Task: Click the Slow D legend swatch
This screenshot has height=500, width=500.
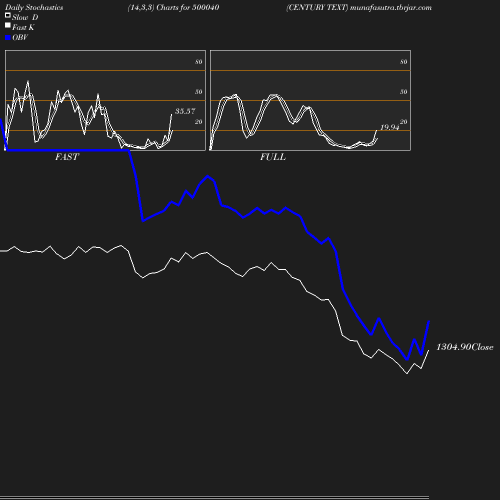Action: point(8,15)
